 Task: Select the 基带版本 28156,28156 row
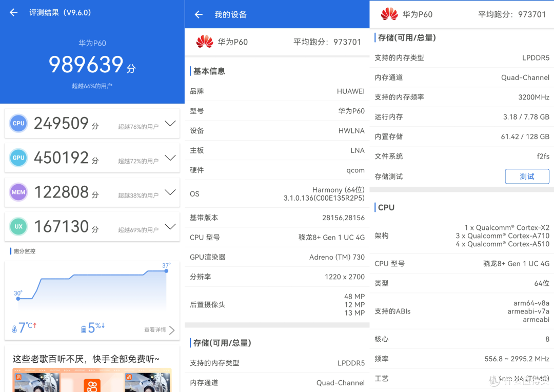coord(277,218)
